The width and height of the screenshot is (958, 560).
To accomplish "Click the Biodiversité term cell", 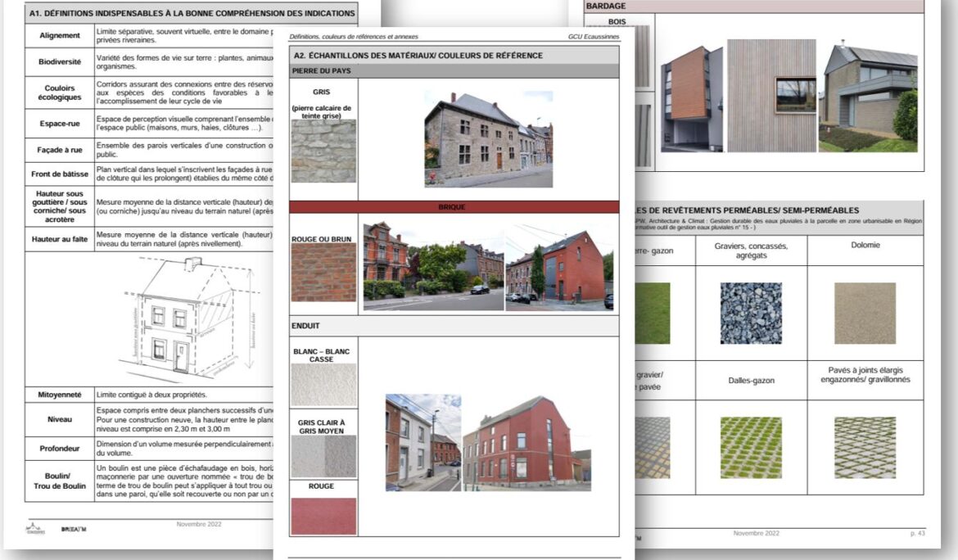I will [60, 62].
